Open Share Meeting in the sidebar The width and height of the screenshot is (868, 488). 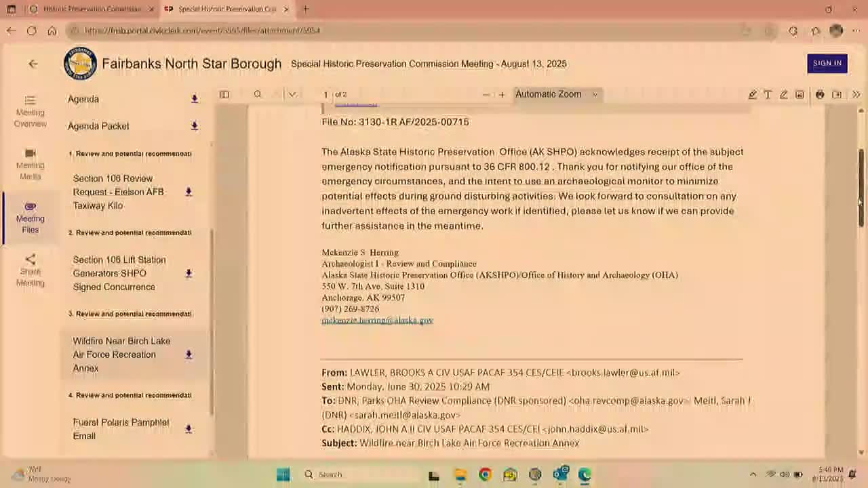[30, 270]
